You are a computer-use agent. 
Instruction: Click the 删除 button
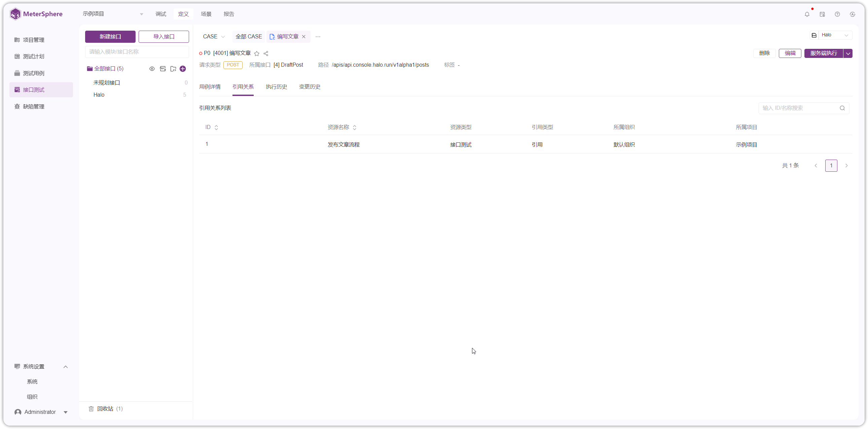pyautogui.click(x=764, y=53)
